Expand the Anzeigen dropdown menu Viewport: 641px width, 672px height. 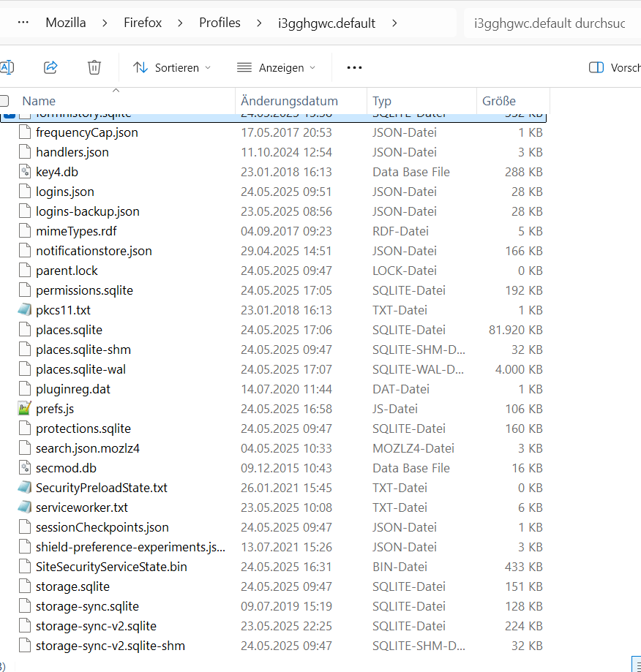pyautogui.click(x=277, y=67)
